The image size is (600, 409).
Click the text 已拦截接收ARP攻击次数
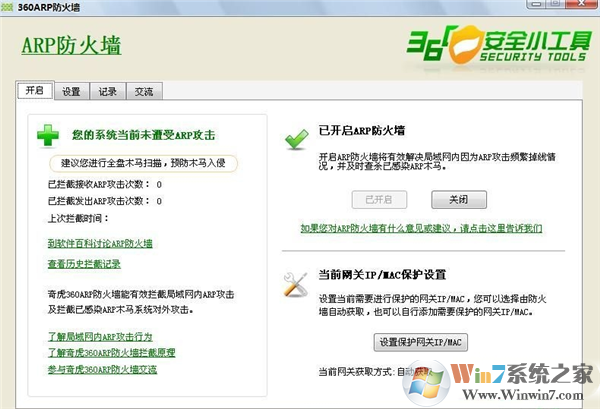(99, 184)
